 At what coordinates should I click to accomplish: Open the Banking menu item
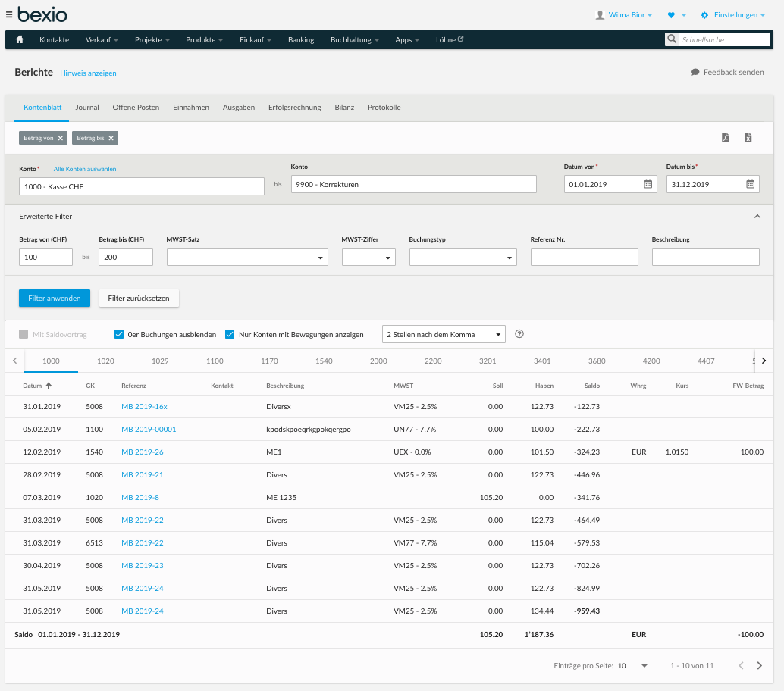[301, 39]
